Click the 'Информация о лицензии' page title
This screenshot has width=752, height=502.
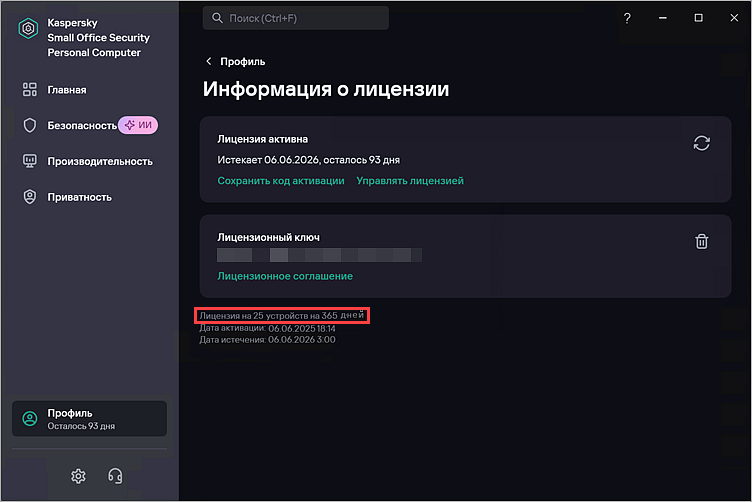pyautogui.click(x=326, y=89)
